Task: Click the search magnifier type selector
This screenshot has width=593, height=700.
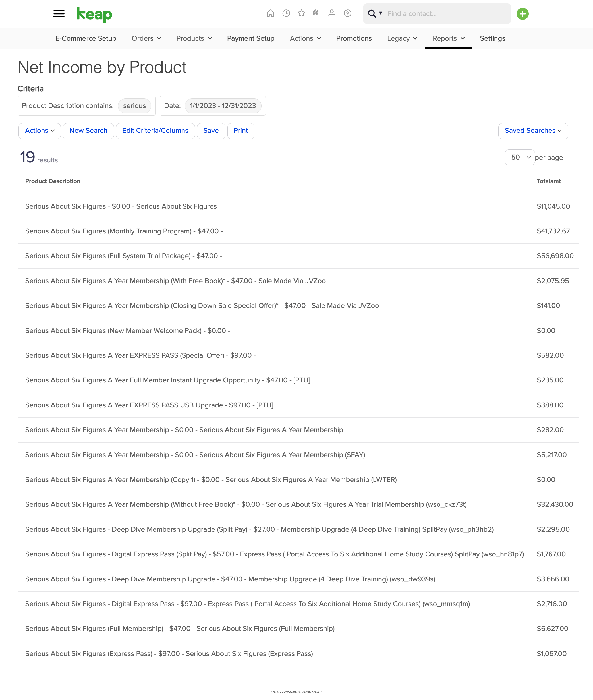Action: click(375, 13)
